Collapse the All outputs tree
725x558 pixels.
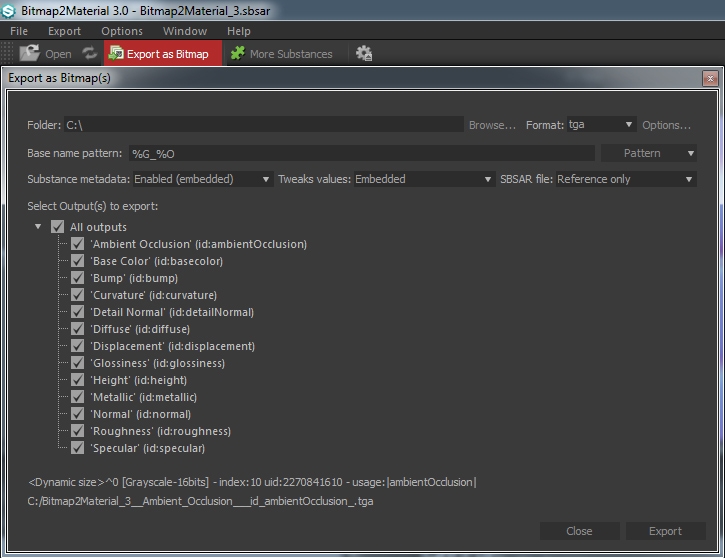(x=38, y=227)
